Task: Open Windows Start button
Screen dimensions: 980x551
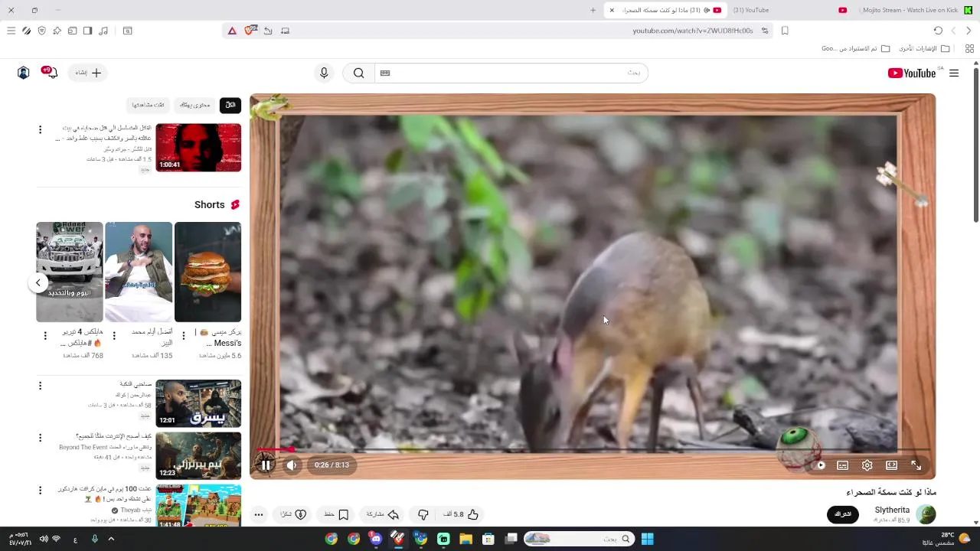Action: tap(648, 539)
